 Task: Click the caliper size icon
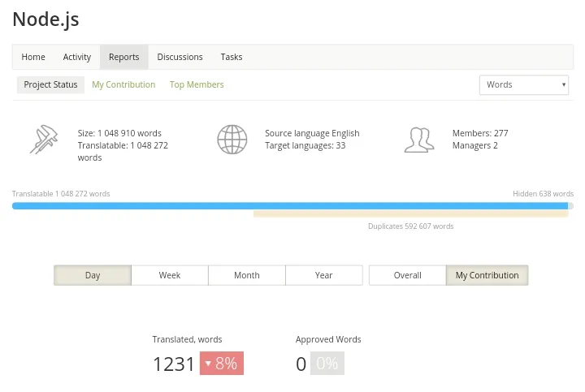[x=44, y=140]
